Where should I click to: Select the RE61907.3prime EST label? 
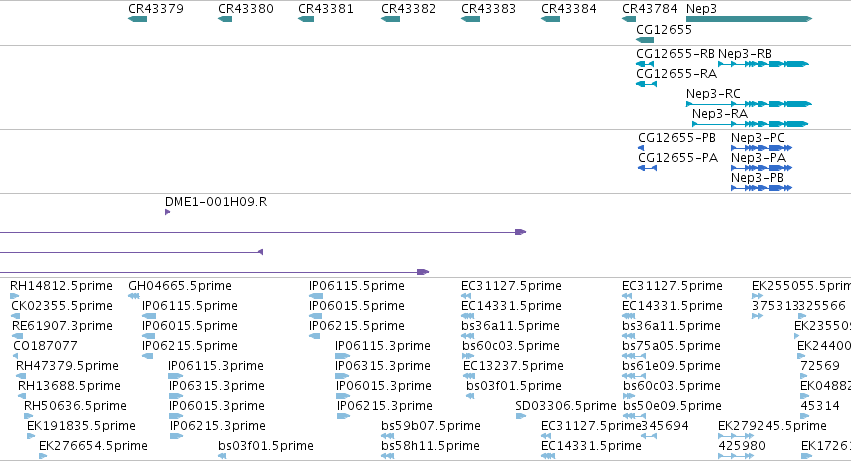(62, 326)
